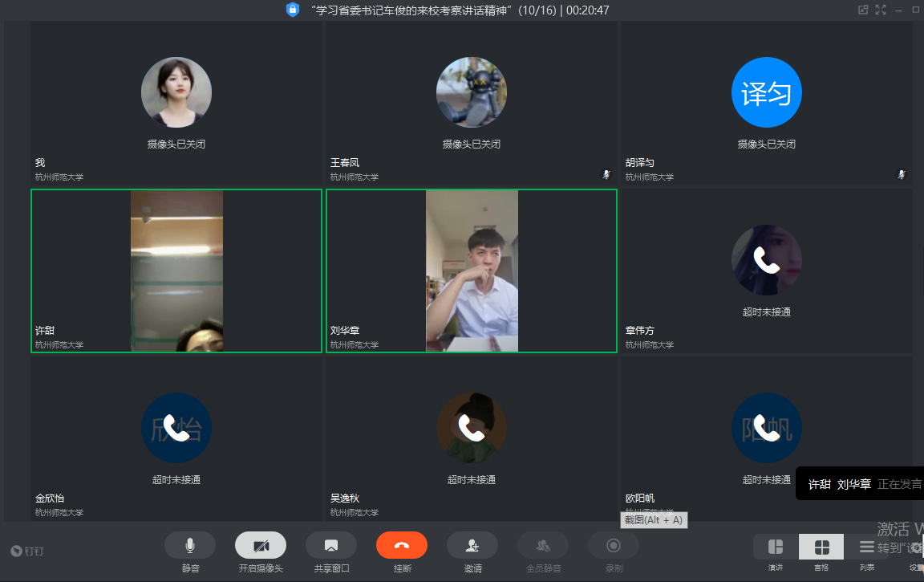Click the call icon on 章伟方's avatar
The height and width of the screenshot is (582, 924).
(x=767, y=260)
